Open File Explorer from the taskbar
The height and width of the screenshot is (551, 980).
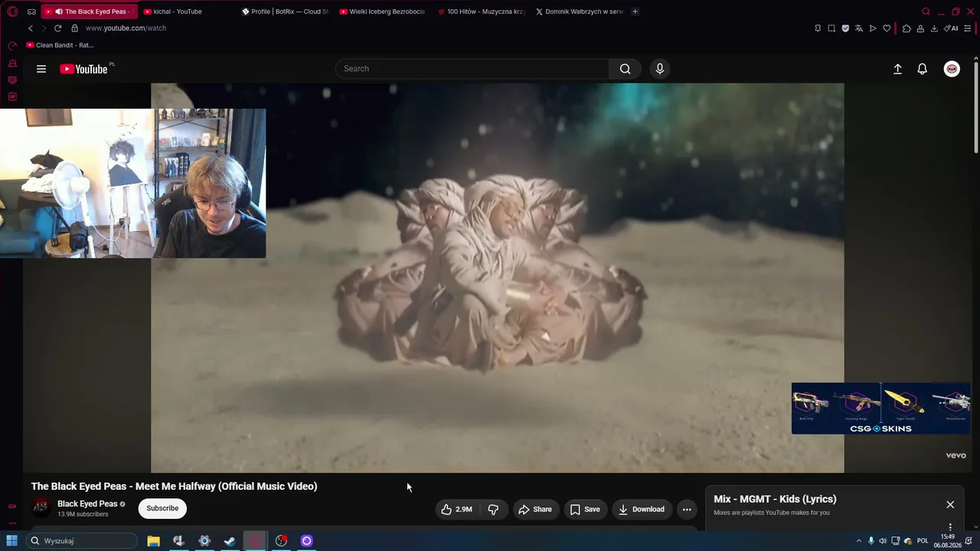click(153, 541)
